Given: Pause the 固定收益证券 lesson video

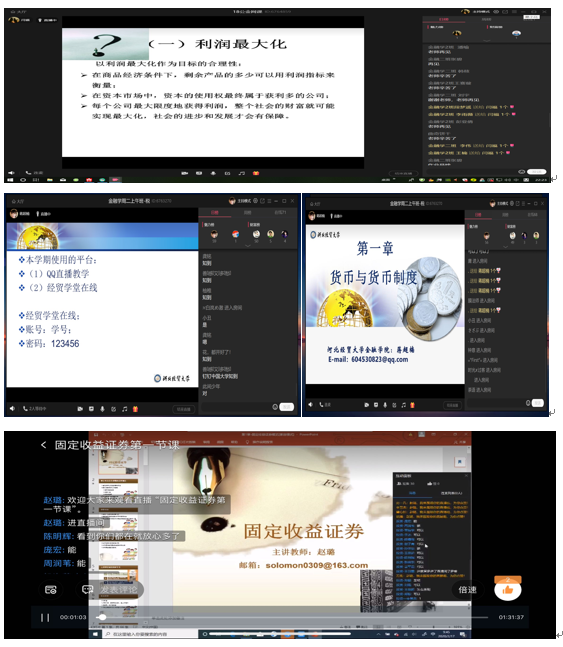Looking at the screenshot, I should [x=45, y=617].
